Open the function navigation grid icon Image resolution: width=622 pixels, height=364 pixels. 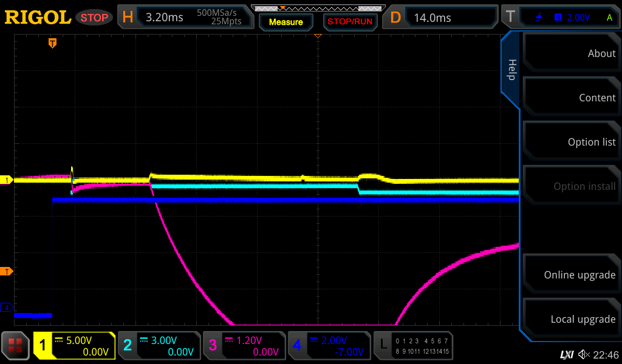[x=16, y=346]
